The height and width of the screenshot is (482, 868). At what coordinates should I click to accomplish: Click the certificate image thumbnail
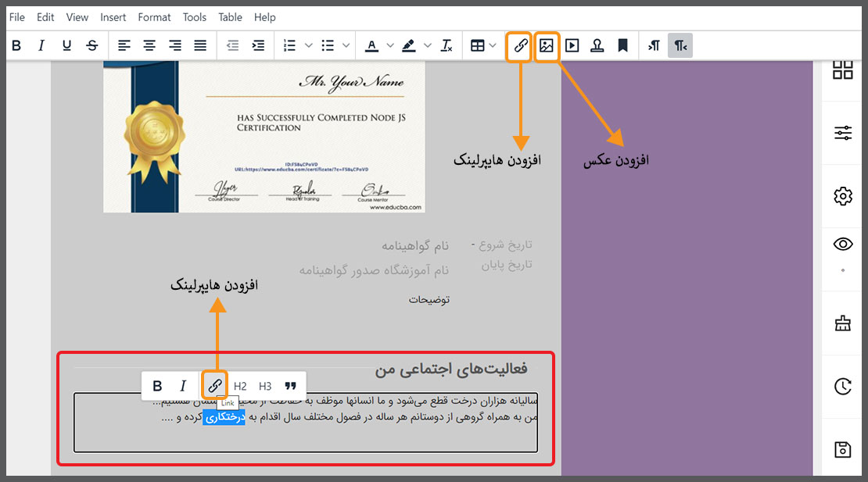coord(264,137)
